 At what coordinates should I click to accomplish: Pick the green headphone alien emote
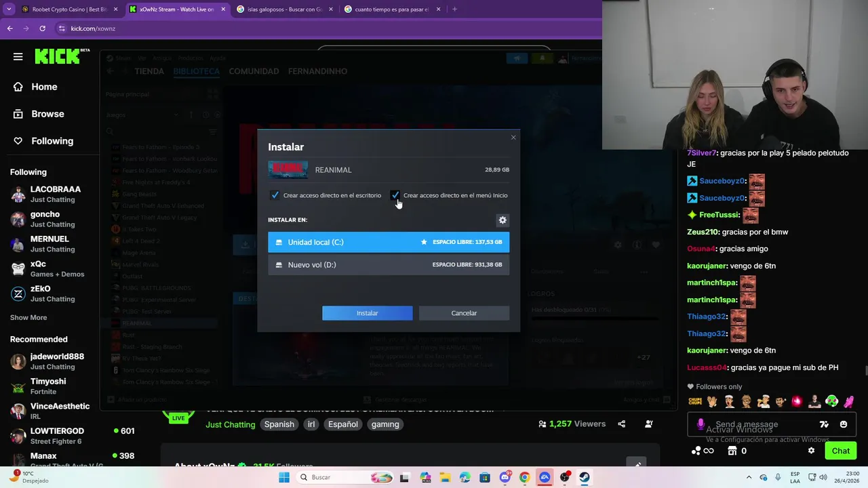click(x=831, y=401)
